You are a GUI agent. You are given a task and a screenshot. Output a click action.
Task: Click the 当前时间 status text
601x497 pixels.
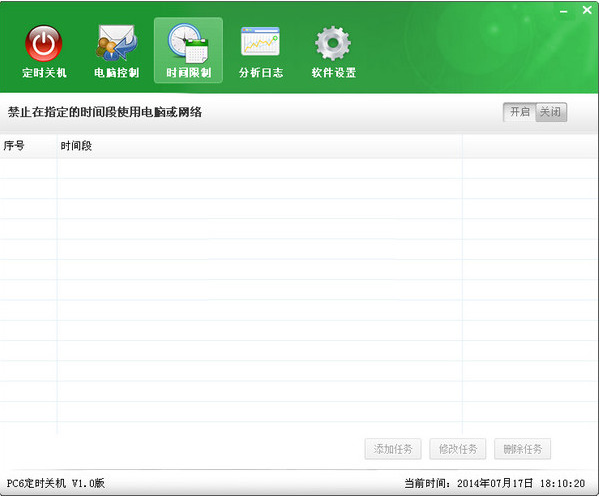click(495, 483)
